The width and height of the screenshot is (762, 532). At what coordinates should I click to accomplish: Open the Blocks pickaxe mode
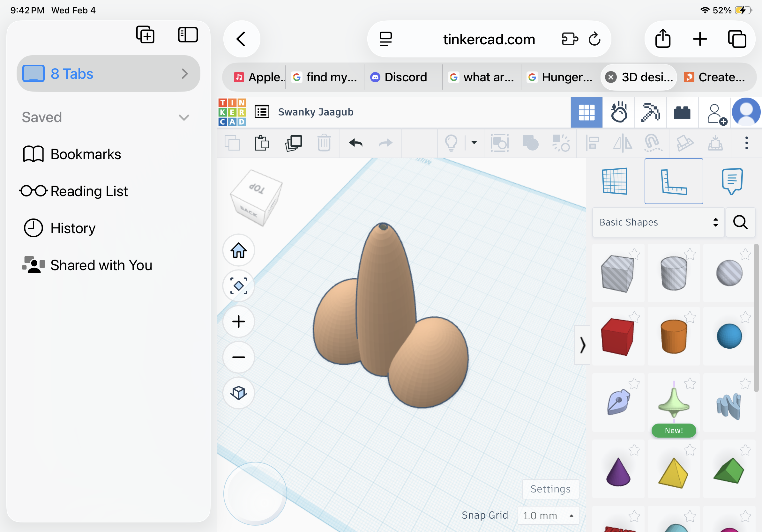pos(651,113)
